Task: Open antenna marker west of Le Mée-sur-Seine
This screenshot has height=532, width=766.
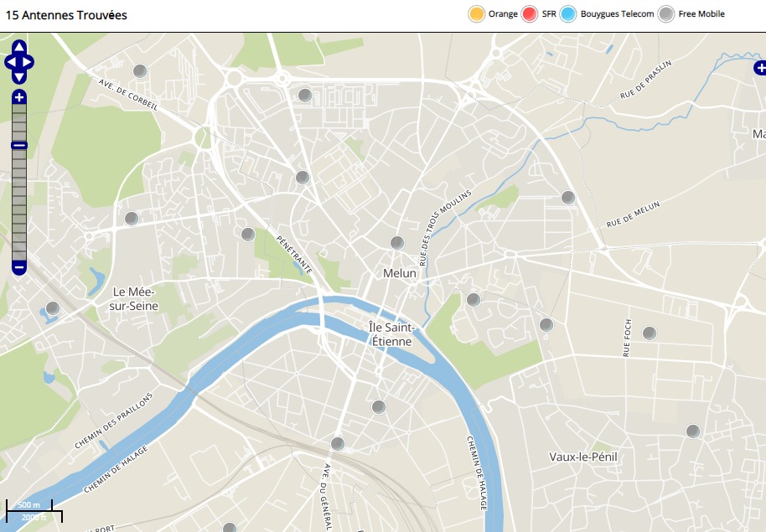Action: tap(53, 308)
